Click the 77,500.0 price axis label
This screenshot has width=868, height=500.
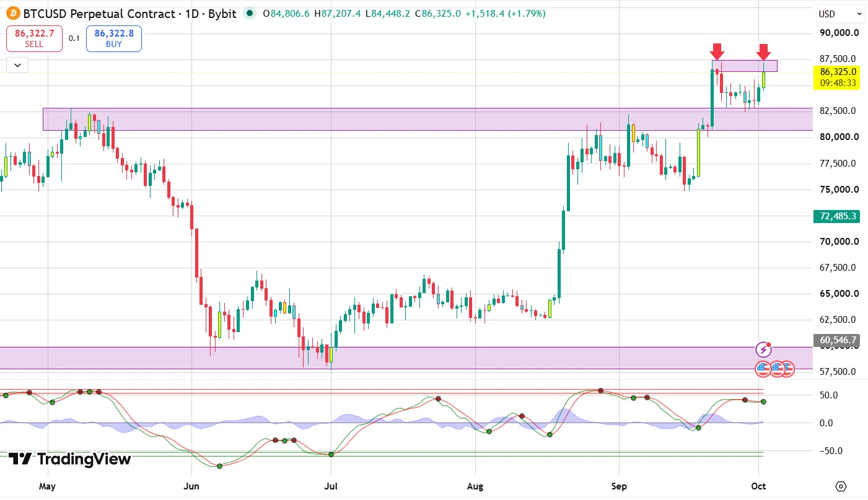tap(839, 164)
